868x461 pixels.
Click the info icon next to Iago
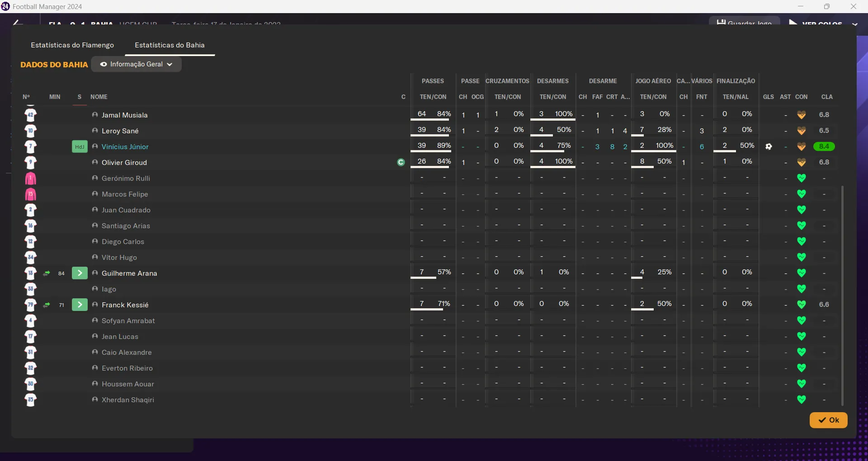(95, 289)
